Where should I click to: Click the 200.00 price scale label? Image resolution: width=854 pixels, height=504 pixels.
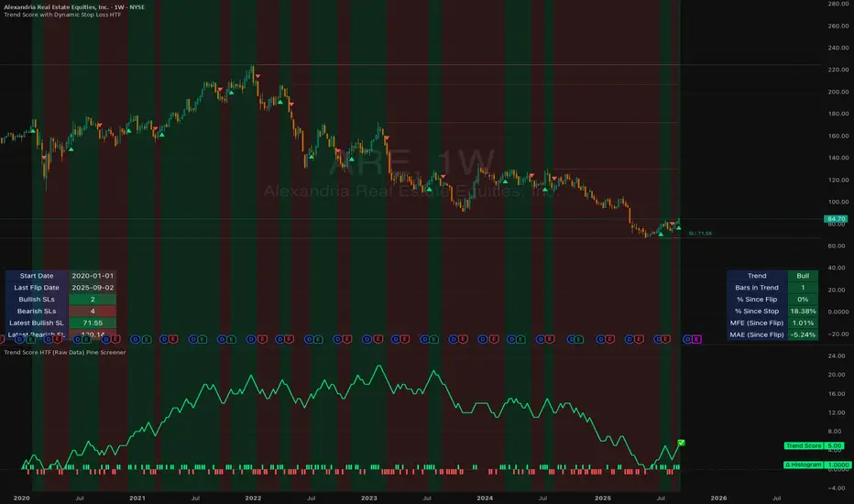click(838, 92)
